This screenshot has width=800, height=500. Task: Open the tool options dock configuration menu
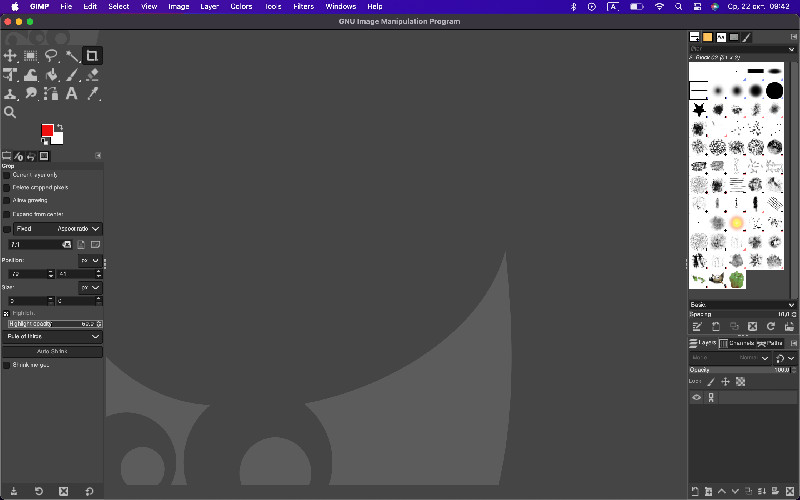click(x=98, y=156)
